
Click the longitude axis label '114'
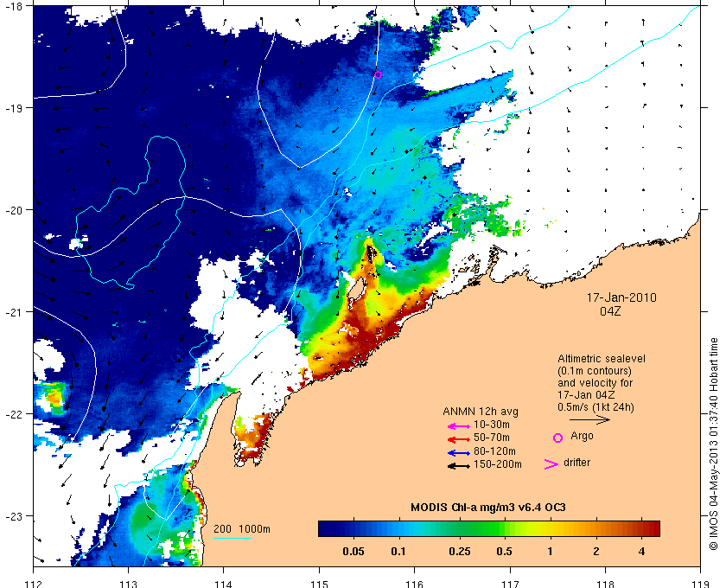(x=224, y=584)
